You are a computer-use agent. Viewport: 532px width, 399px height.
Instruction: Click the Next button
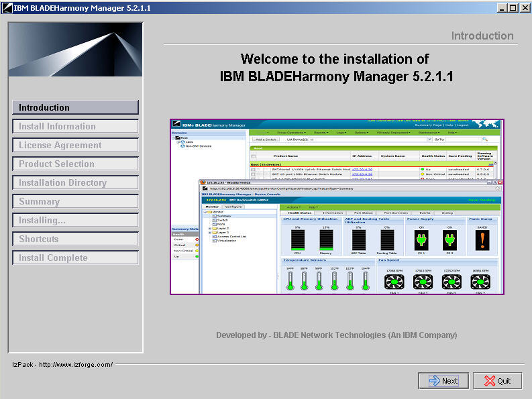(443, 381)
